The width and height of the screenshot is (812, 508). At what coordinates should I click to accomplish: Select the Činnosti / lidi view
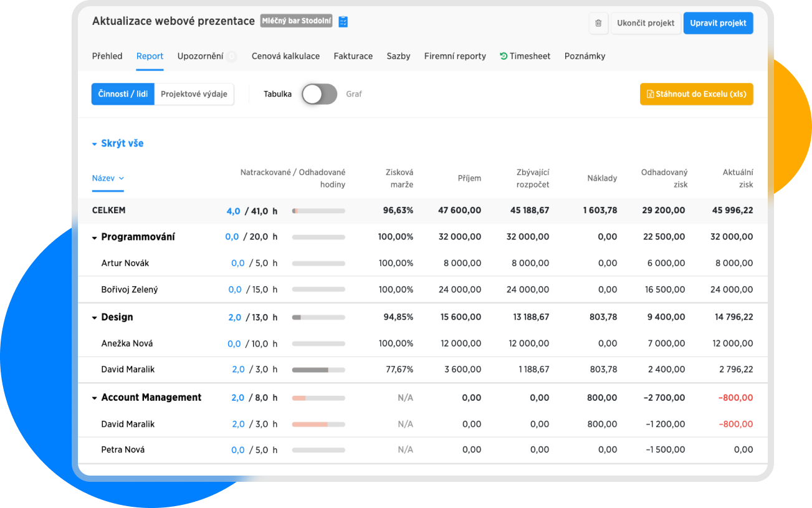coord(123,94)
